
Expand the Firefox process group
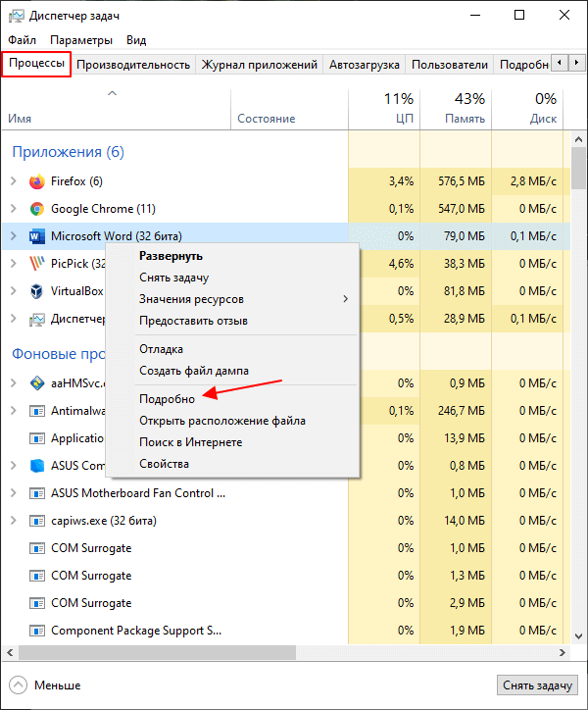14,181
